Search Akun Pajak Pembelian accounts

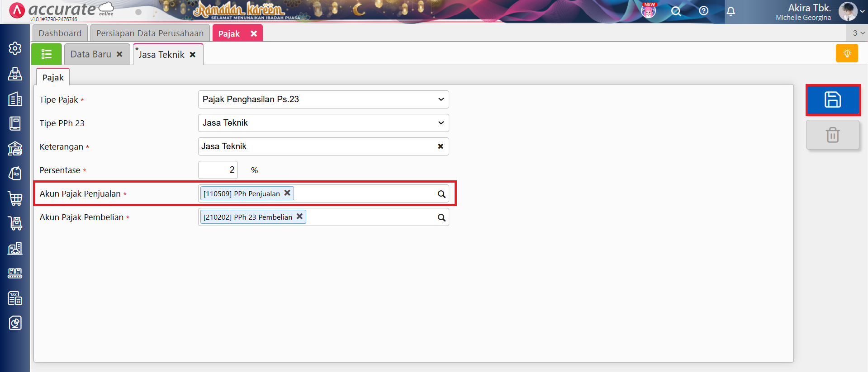click(441, 217)
